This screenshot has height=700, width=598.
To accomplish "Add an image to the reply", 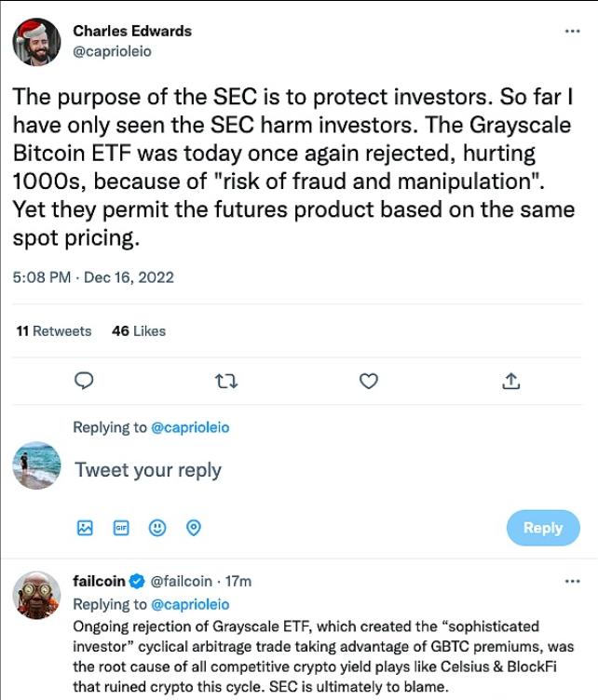I will click(x=85, y=528).
